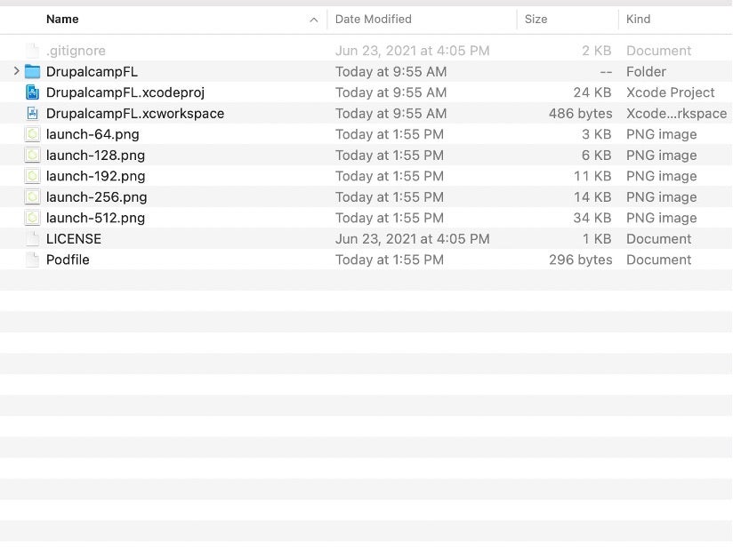Select the LICENSE file name text

[74, 239]
